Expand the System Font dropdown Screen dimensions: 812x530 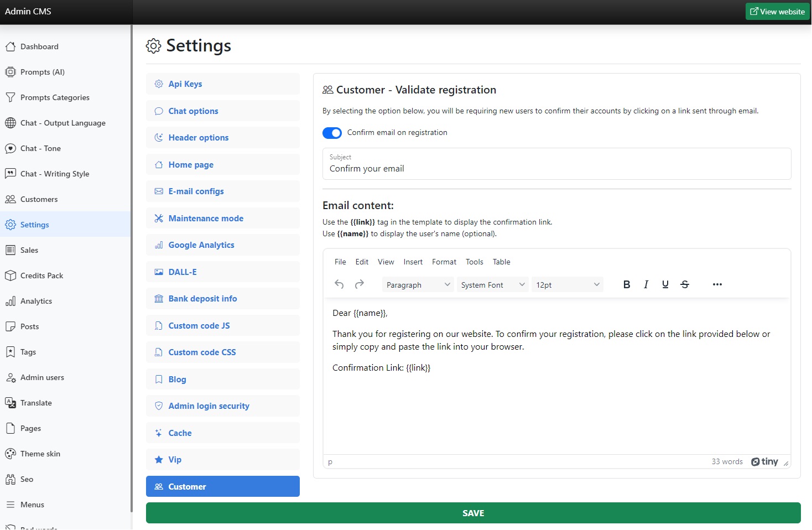492,285
